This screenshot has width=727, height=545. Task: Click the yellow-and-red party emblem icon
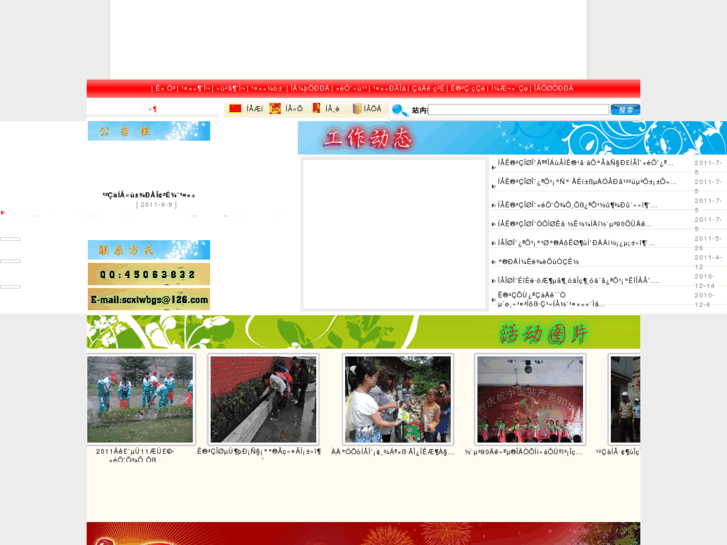coord(275,109)
